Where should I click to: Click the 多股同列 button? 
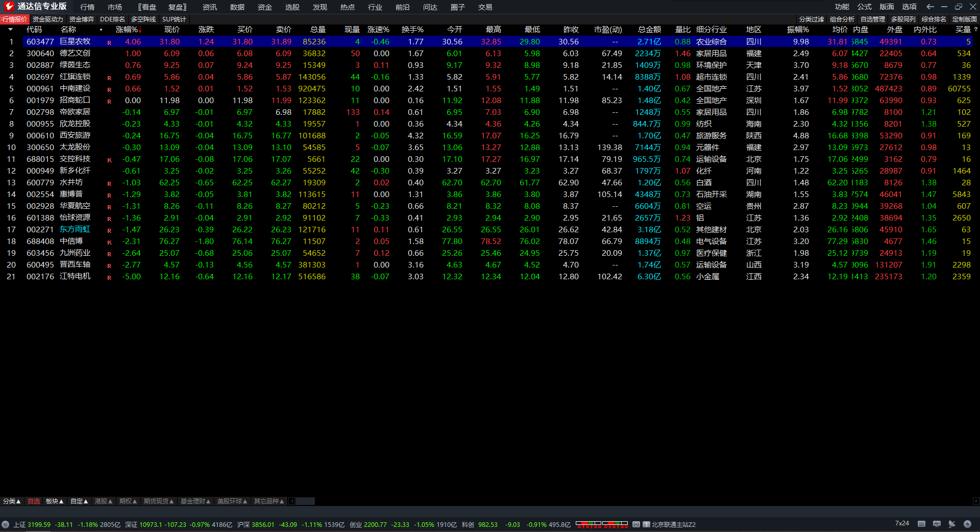[x=903, y=19]
